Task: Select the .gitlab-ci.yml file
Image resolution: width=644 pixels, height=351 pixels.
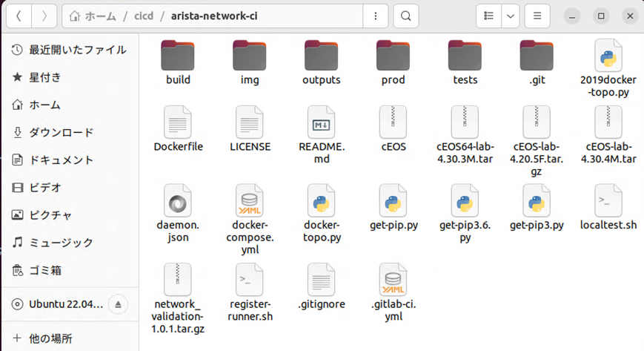Action: tap(394, 280)
